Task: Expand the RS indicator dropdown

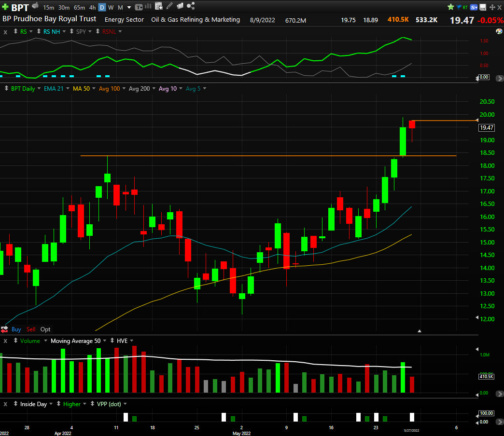Action: tap(31, 31)
